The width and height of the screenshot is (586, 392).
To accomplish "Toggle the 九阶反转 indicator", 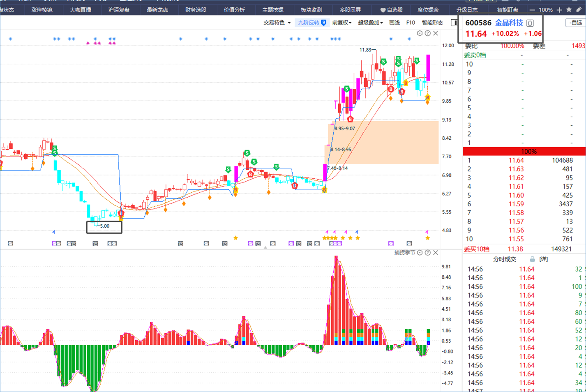I will [x=312, y=23].
